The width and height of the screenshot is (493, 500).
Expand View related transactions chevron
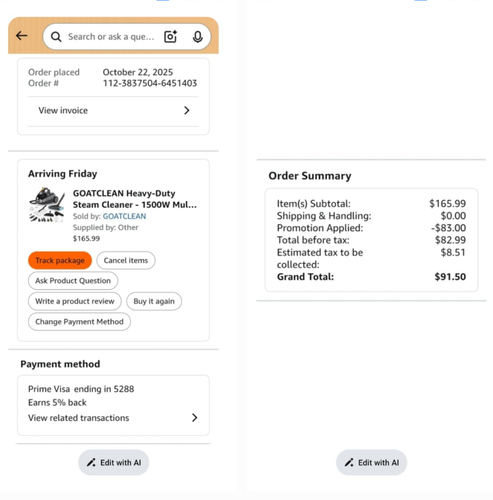click(195, 418)
